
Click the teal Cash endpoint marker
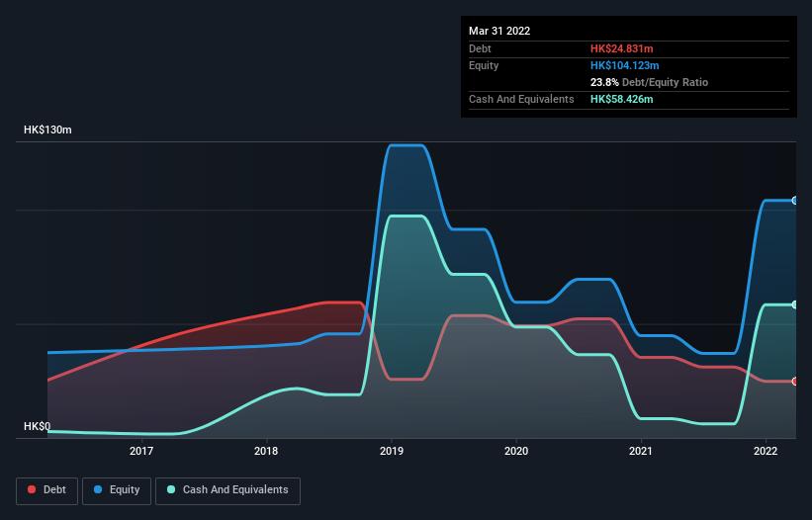[x=795, y=304]
